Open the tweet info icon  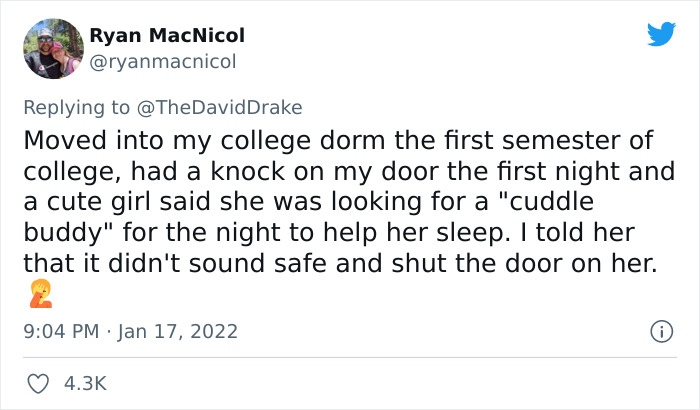click(660, 330)
